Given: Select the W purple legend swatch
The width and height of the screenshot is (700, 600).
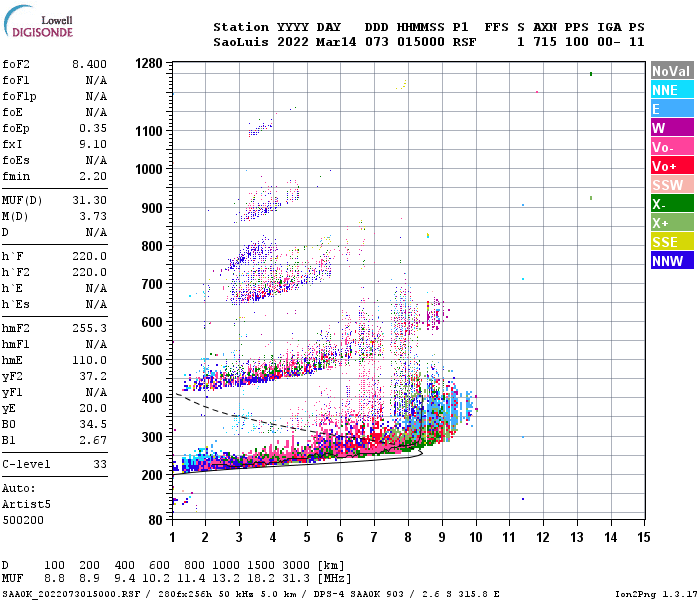Looking at the screenshot, I should point(672,128).
